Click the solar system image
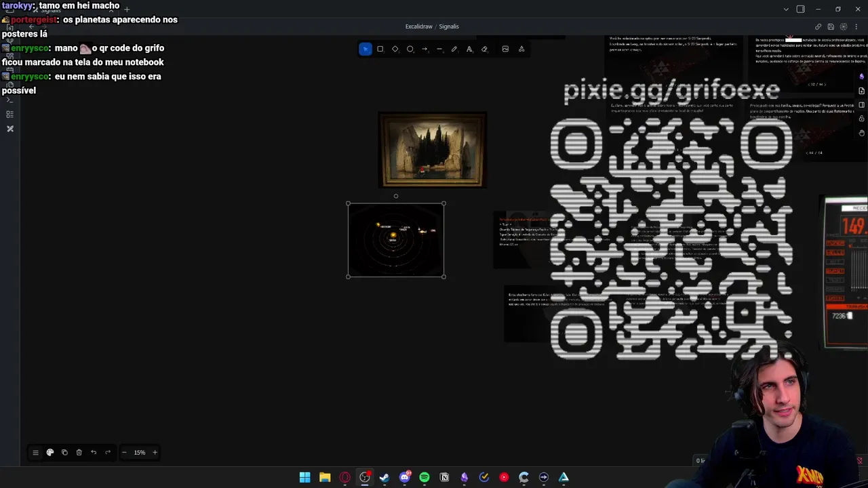This screenshot has height=488, width=868. tap(396, 240)
